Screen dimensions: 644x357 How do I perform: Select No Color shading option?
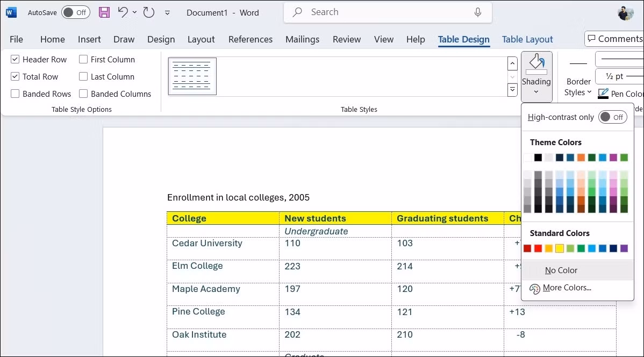[x=561, y=270]
